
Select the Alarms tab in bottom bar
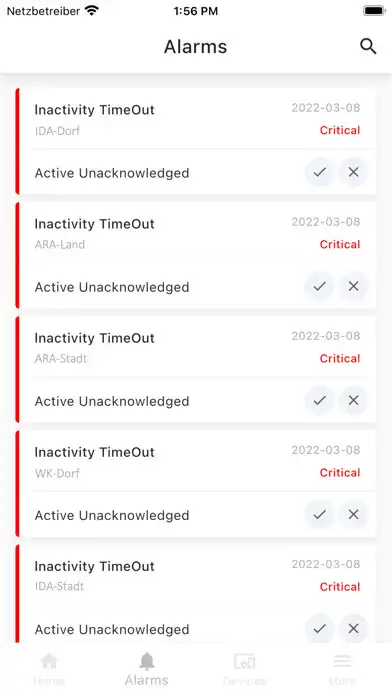[x=147, y=669]
